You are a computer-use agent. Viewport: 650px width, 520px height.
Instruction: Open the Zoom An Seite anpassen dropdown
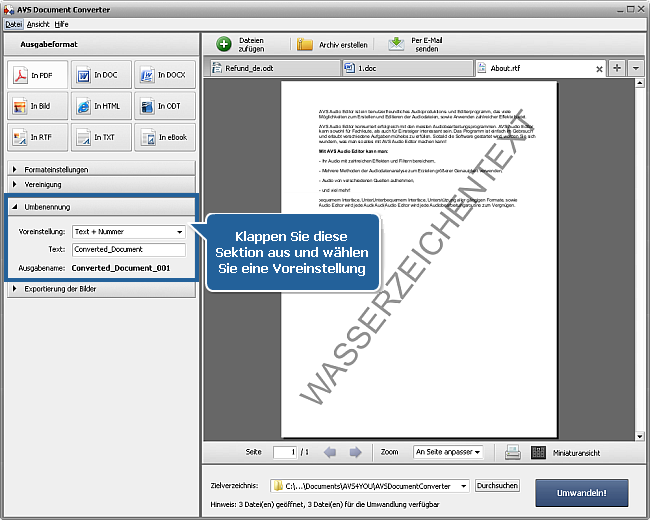coord(448,452)
